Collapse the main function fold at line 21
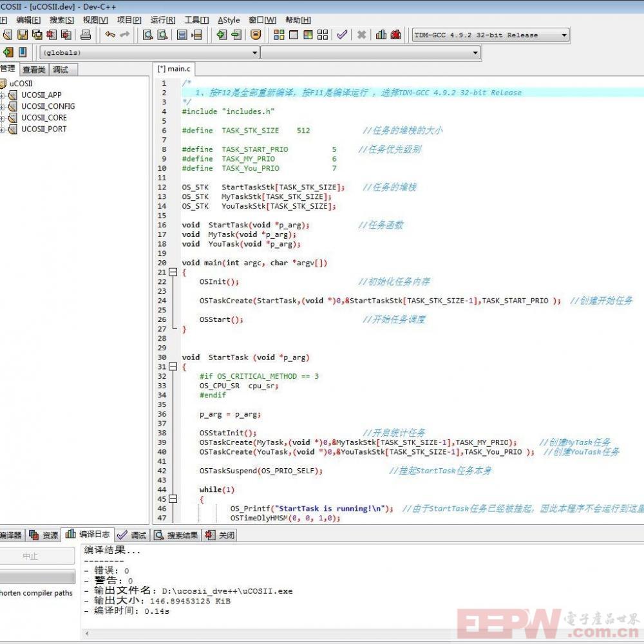The width and height of the screenshot is (644, 644). coord(173,272)
